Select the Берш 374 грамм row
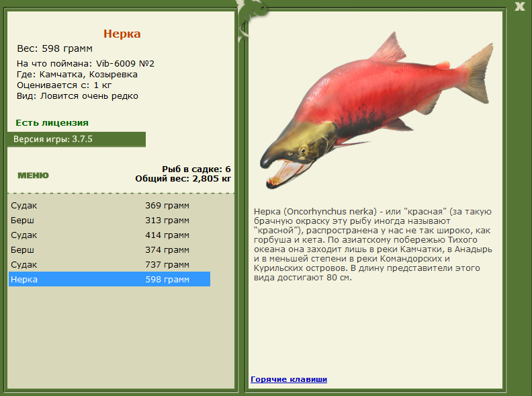532x396 pixels. coord(109,249)
